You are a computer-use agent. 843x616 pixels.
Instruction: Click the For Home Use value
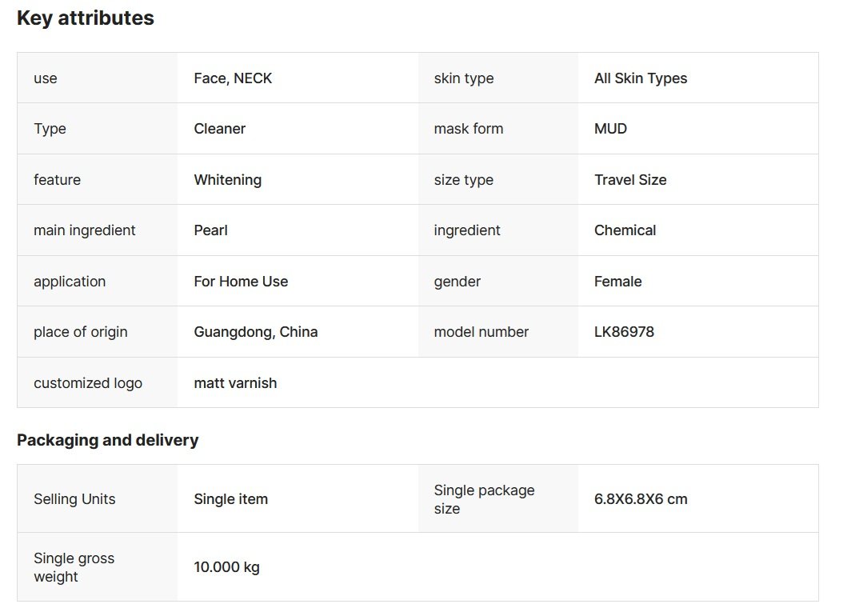click(241, 282)
